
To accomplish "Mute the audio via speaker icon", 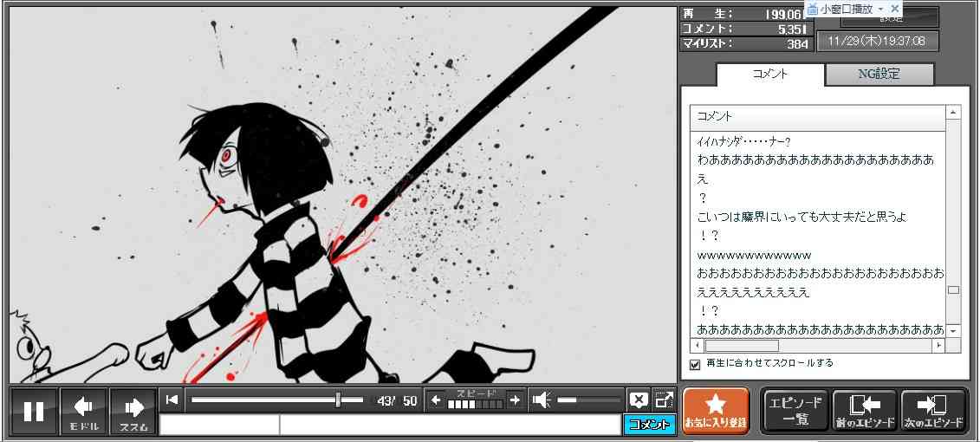I will (542, 400).
